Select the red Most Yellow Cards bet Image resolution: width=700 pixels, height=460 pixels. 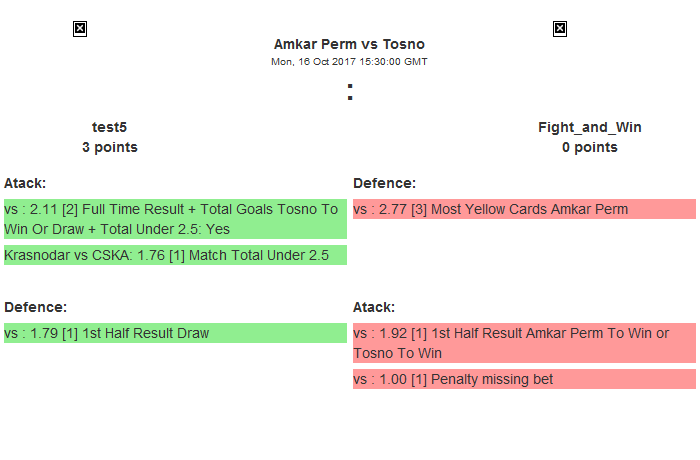524,209
